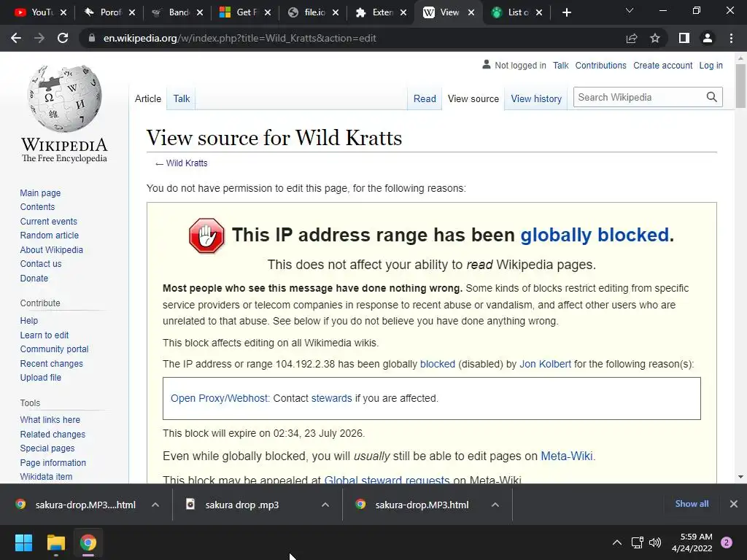
Task: Close the YouTube tab
Action: [64, 12]
